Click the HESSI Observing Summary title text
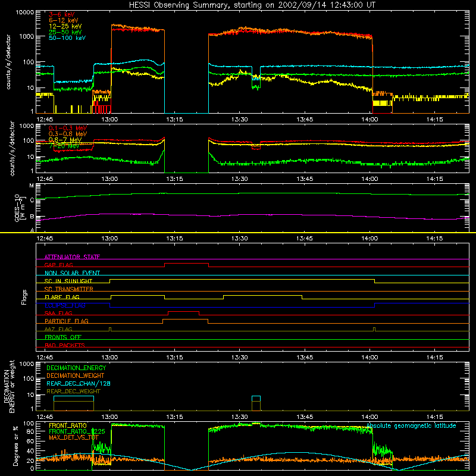Screen dimensions: 476x476 coord(252,5)
